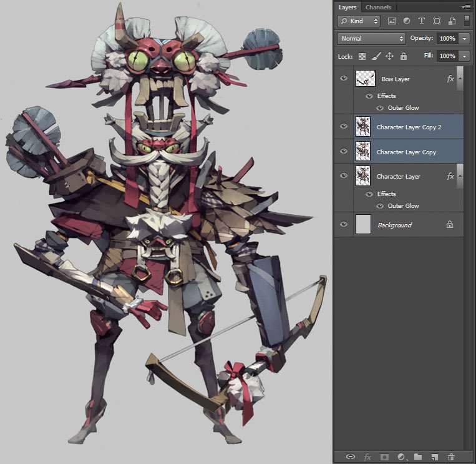Click the Fill label
The height and width of the screenshot is (464, 476).
click(x=429, y=56)
